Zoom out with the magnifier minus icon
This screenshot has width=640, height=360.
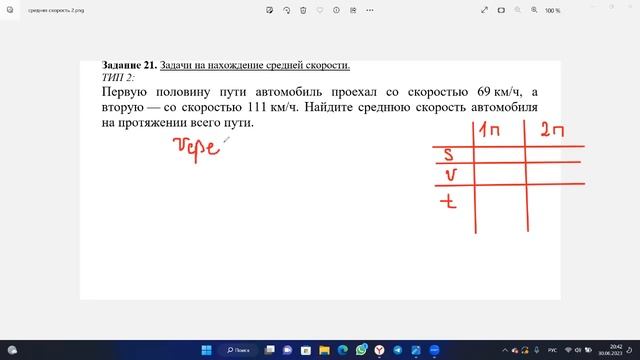[x=518, y=10]
